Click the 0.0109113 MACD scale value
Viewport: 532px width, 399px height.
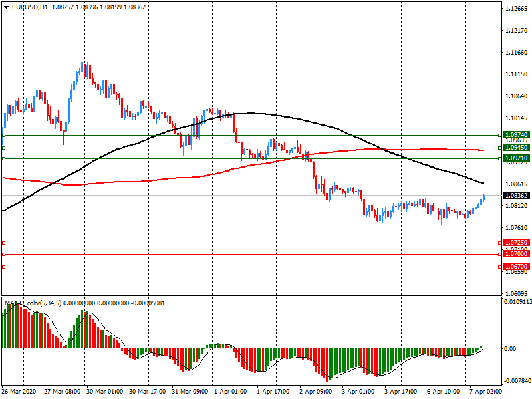[518, 302]
